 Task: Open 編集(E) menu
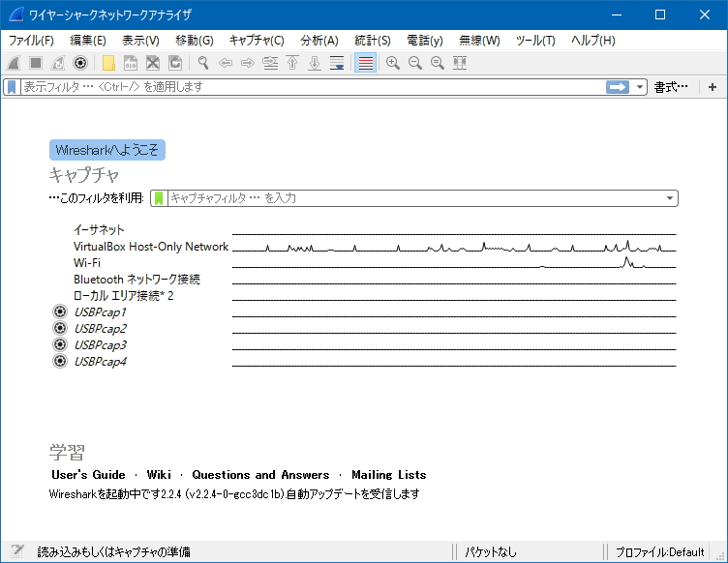[x=88, y=41]
